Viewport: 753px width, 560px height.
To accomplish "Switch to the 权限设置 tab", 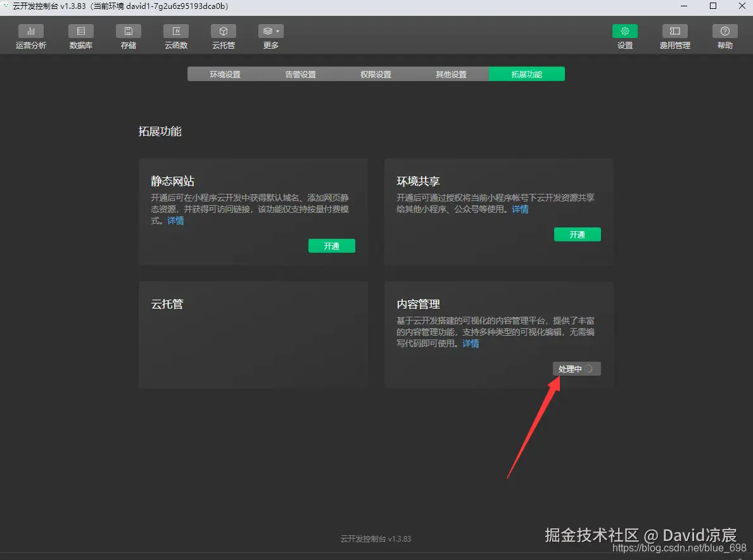I will click(376, 73).
